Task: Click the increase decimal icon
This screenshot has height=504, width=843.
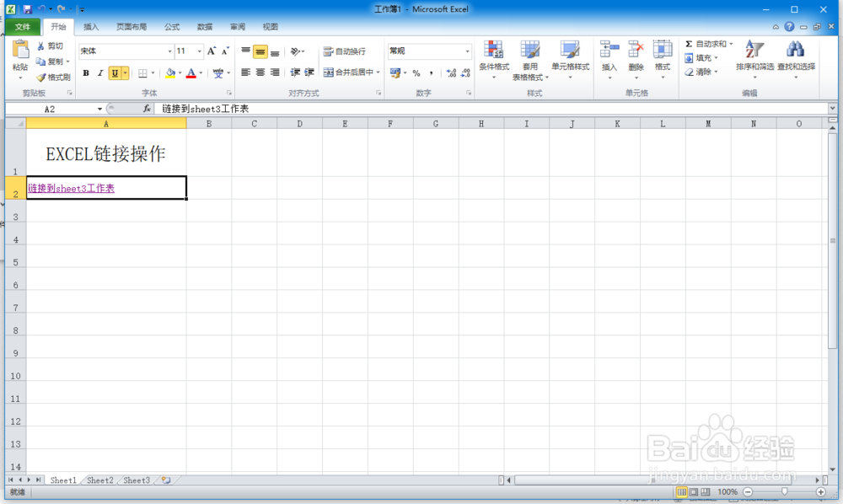Action: click(451, 73)
